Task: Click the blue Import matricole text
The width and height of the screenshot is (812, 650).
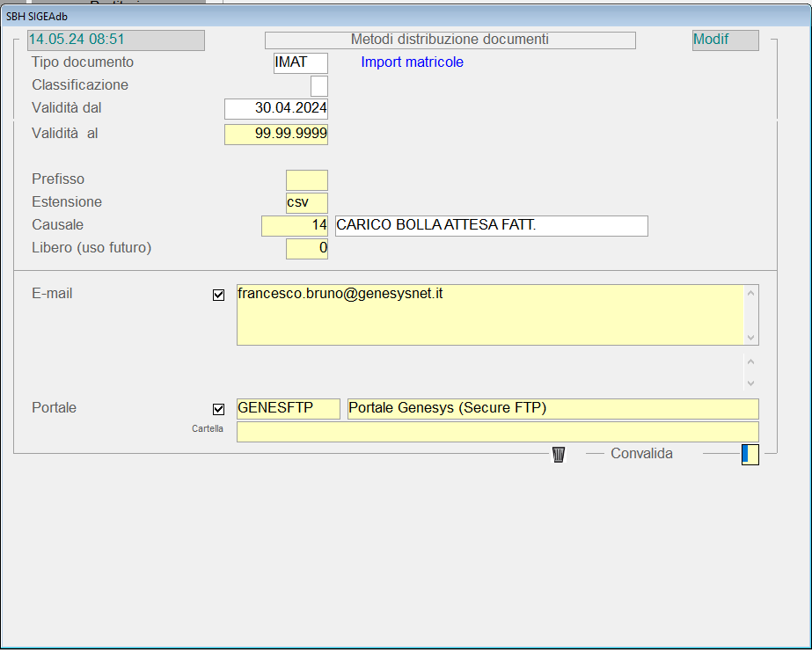Action: [x=412, y=62]
